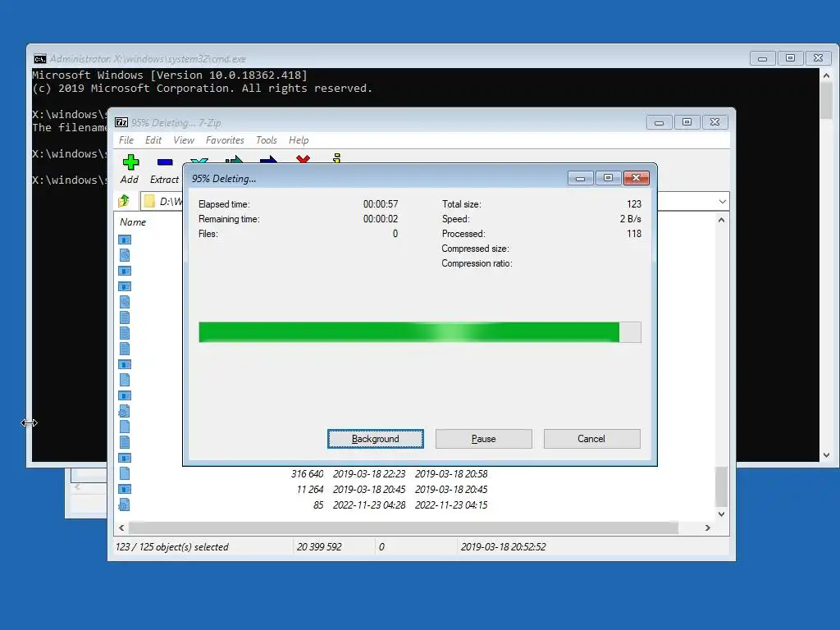Screen dimensions: 840x630
Task: Click the yellow Info toolbar icon
Action: 337,158
